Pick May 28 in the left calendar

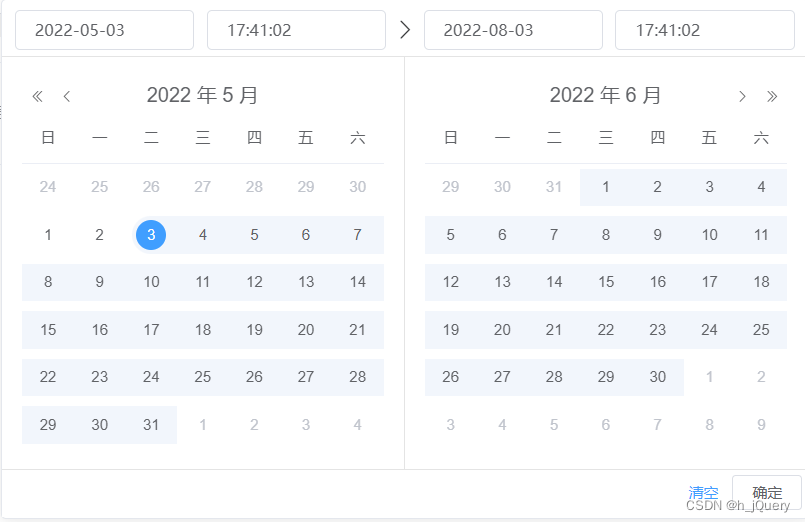(x=358, y=377)
